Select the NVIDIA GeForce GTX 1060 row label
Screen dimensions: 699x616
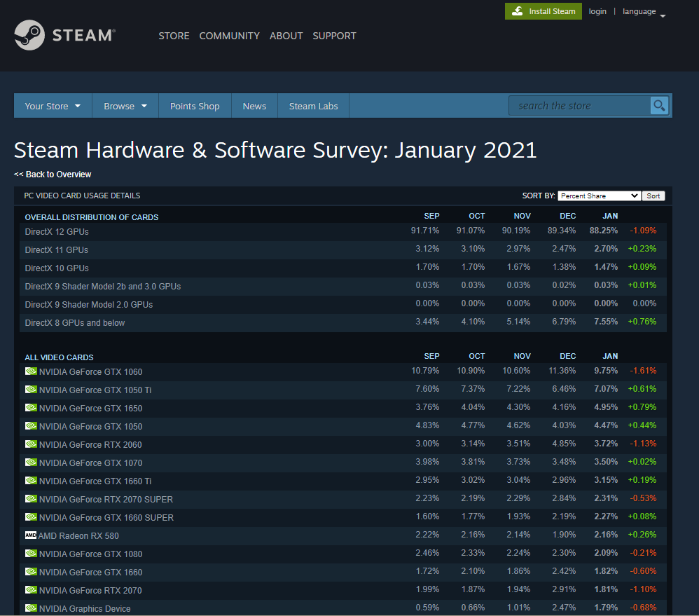click(x=90, y=372)
